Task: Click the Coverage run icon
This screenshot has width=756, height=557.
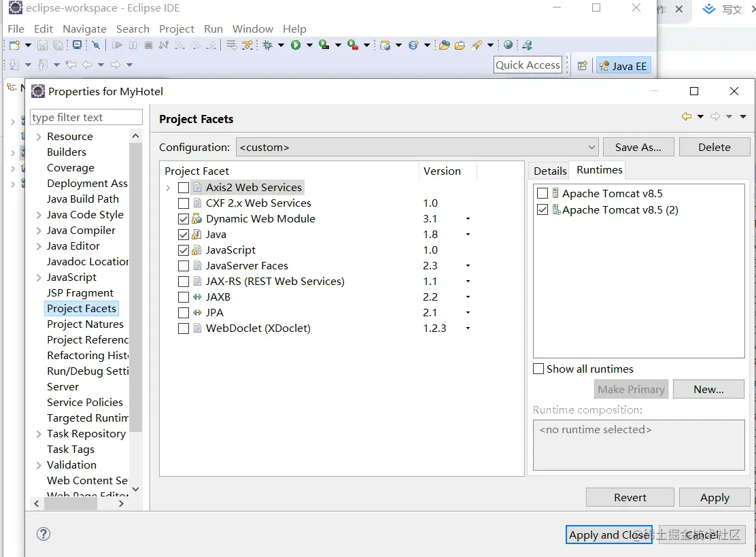Action: point(324,45)
